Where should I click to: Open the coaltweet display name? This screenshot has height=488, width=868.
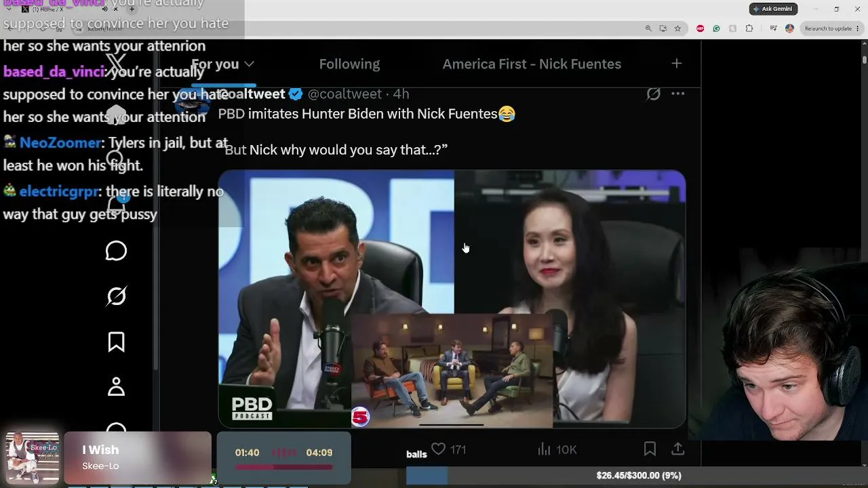click(252, 94)
